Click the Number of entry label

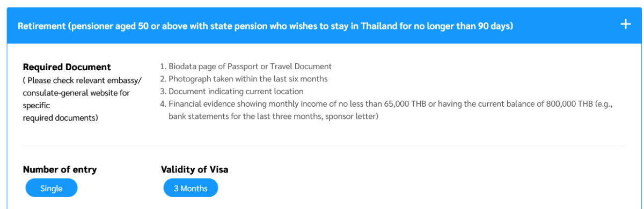click(60, 169)
